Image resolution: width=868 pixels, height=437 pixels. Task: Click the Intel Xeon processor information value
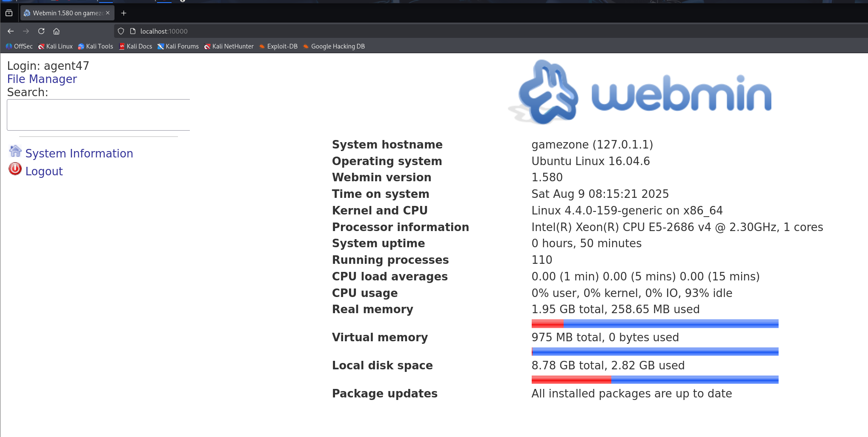[677, 227]
